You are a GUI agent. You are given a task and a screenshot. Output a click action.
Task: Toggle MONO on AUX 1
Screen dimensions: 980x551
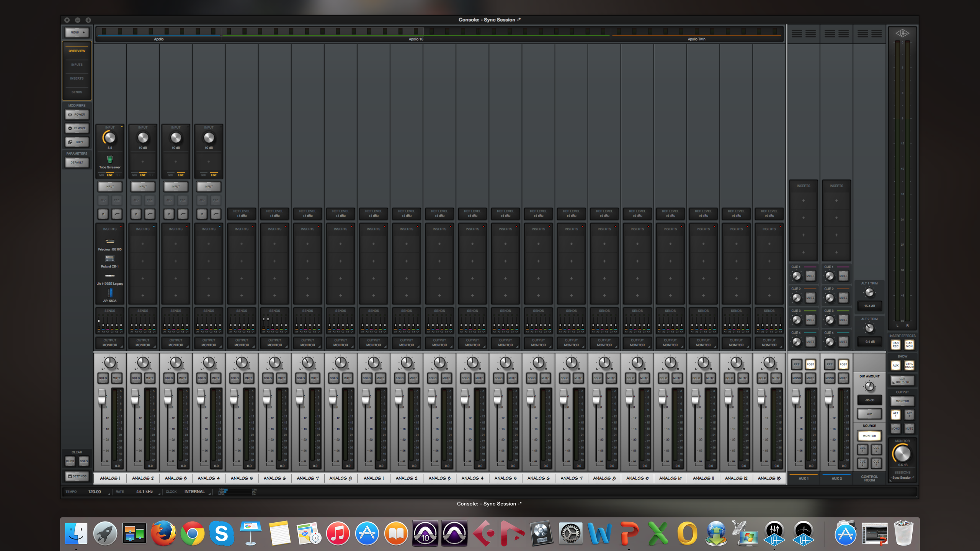(797, 378)
